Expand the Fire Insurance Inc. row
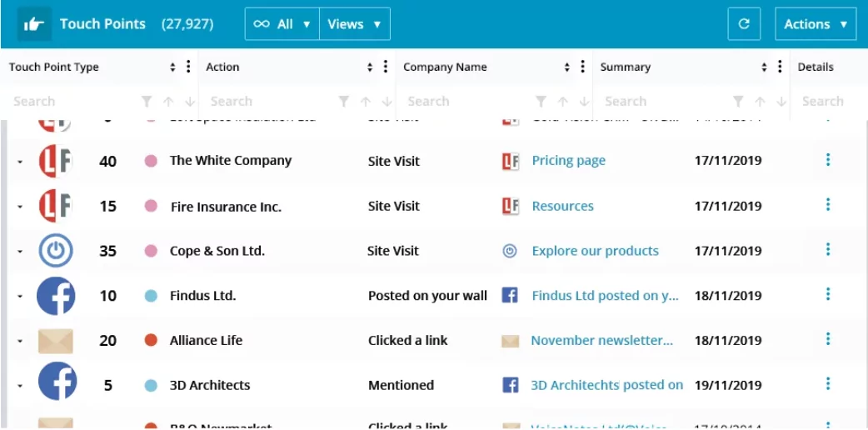 click(20, 207)
